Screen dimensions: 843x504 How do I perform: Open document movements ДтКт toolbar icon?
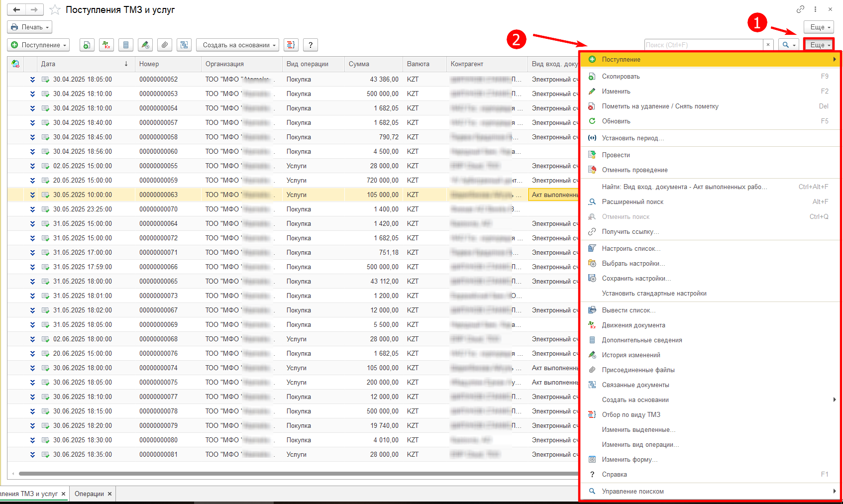pos(106,45)
